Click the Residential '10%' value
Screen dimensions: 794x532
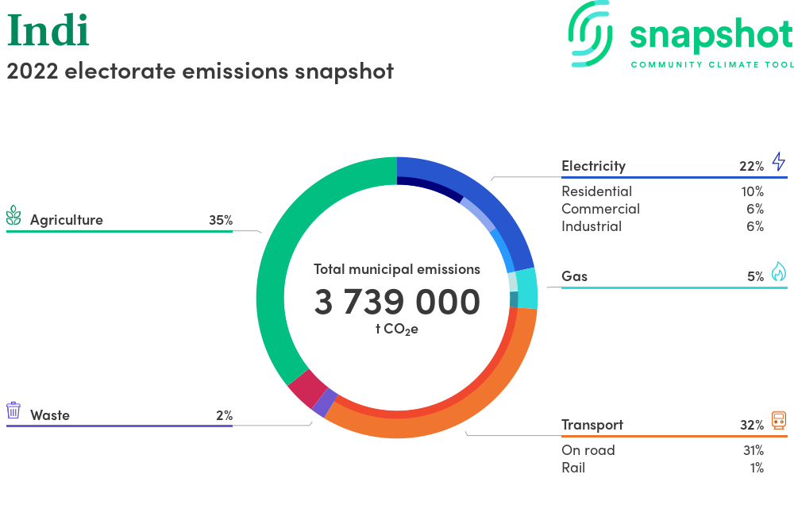tap(753, 191)
